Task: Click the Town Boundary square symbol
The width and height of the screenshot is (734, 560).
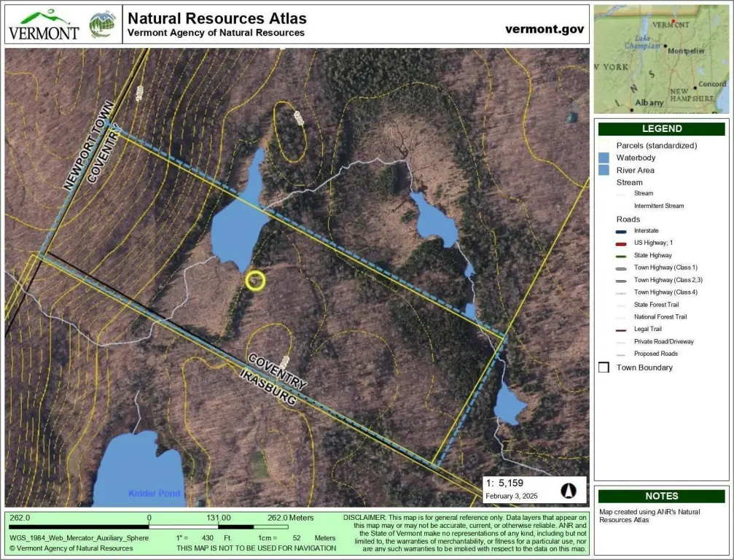Action: tap(604, 367)
